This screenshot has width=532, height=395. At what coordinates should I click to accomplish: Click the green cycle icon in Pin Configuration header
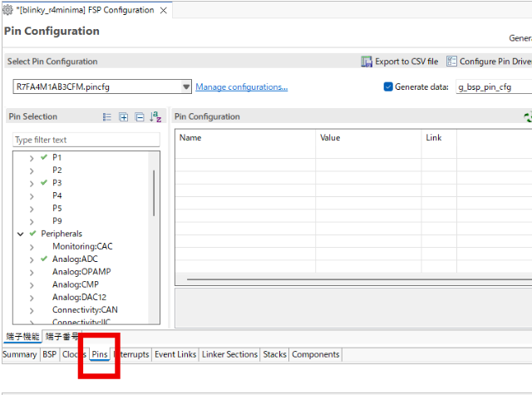pyautogui.click(x=528, y=117)
